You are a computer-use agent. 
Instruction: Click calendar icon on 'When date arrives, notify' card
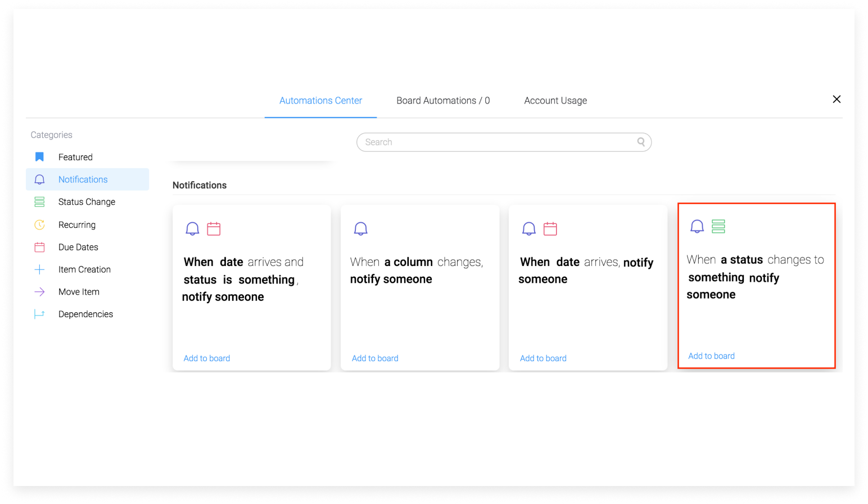coord(550,228)
